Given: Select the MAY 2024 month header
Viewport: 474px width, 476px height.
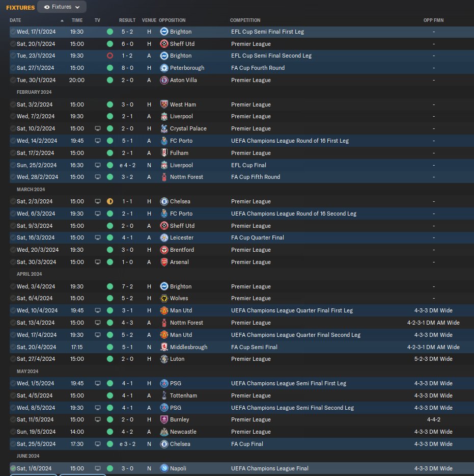Looking at the screenshot, I should point(27,371).
